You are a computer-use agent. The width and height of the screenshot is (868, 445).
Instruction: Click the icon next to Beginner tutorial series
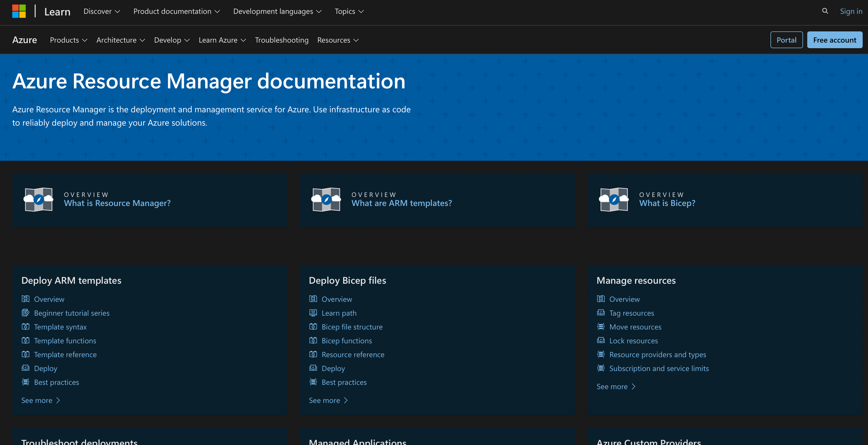coord(26,313)
